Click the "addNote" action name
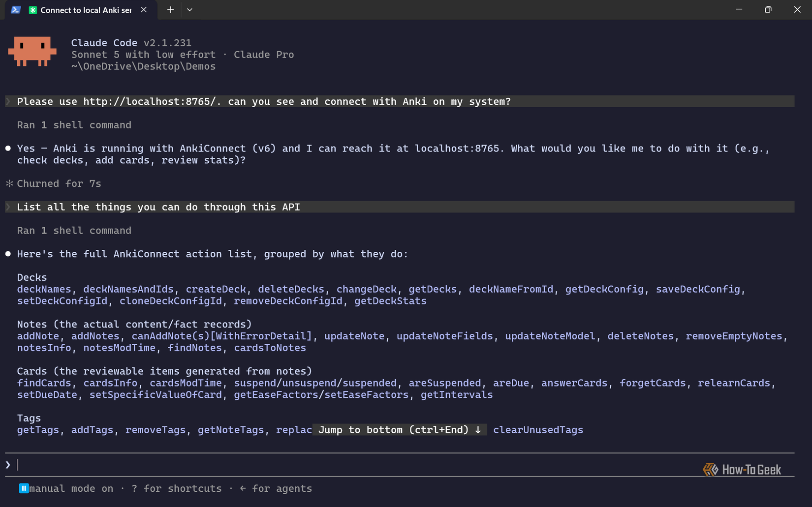Screen dimensions: 812x507 (x=38, y=336)
